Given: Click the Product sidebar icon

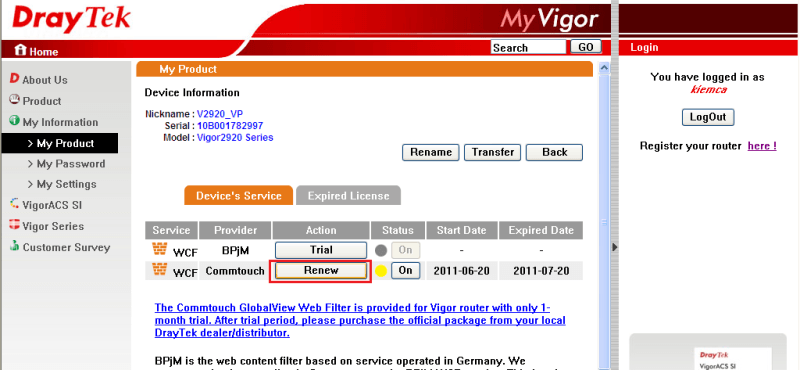Looking at the screenshot, I should 14,100.
